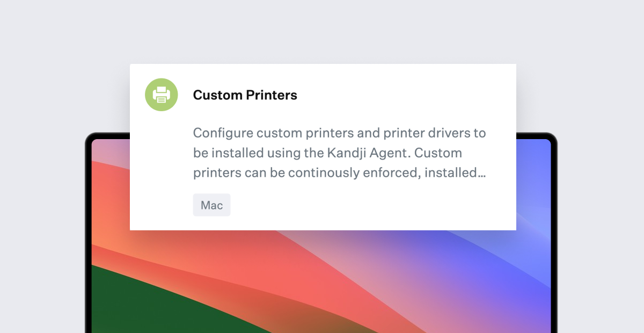Select the Mac badge below the description

coord(211,205)
